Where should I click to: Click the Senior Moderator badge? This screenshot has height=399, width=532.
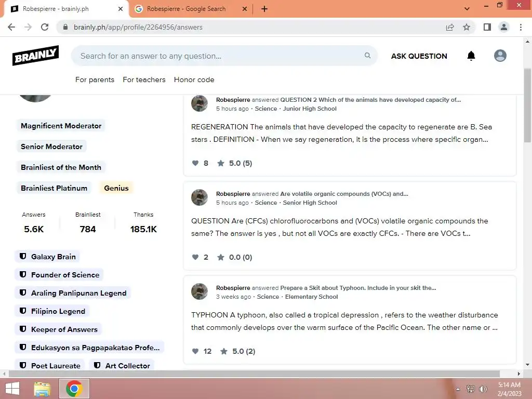[51, 147]
